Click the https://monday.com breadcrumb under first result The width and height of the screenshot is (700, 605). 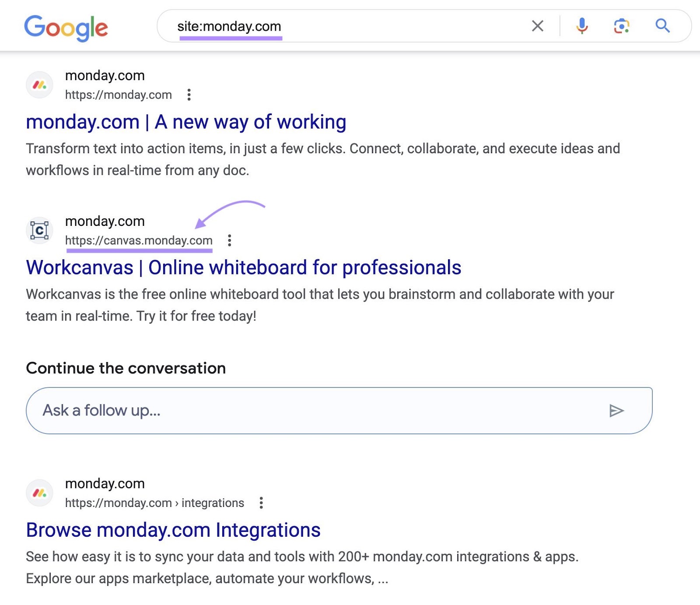pos(118,95)
